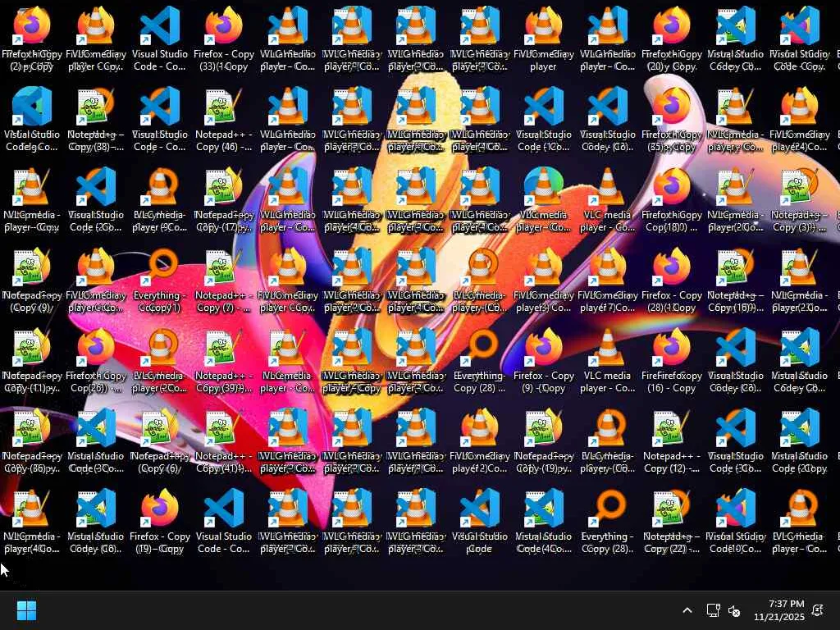
Task: Open the network status tray icon
Action: click(x=713, y=610)
